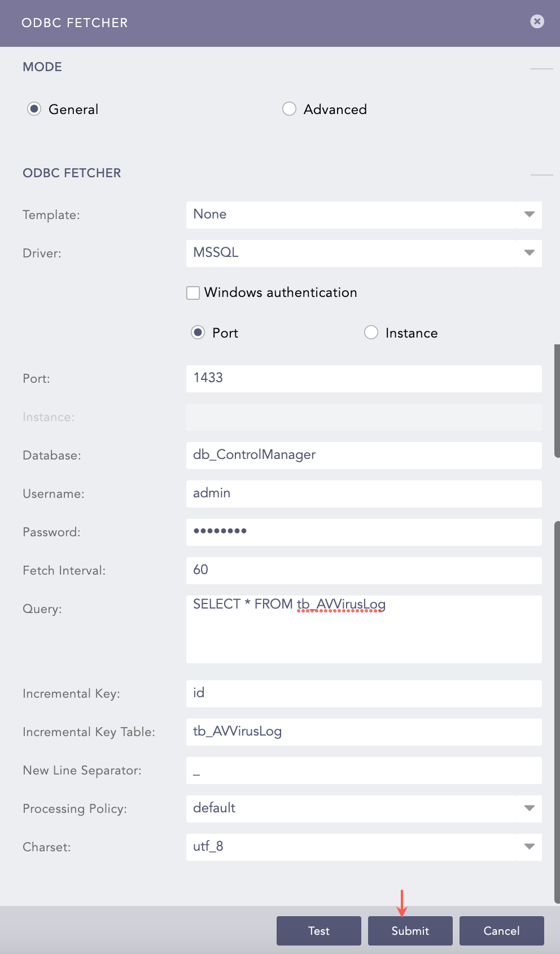The image size is (560, 954).
Task: Click the Password field
Action: click(364, 532)
